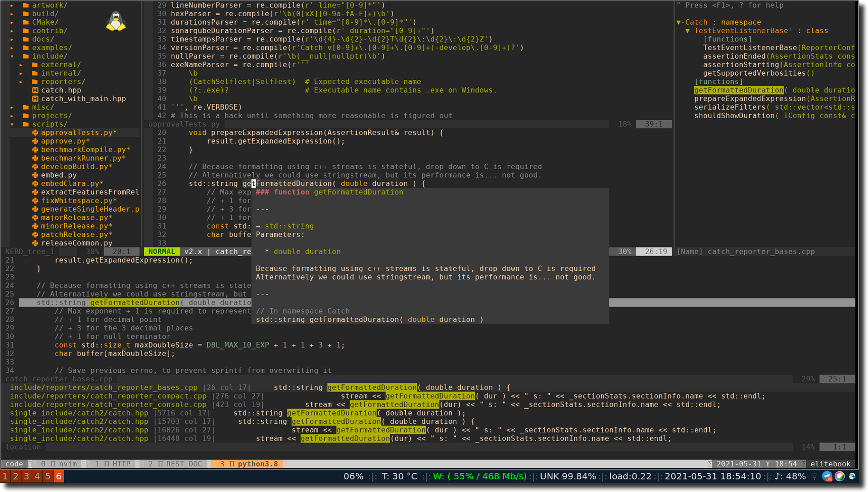Collapse the scripts/ folder arrow
The width and height of the screenshot is (868, 492).
point(12,124)
